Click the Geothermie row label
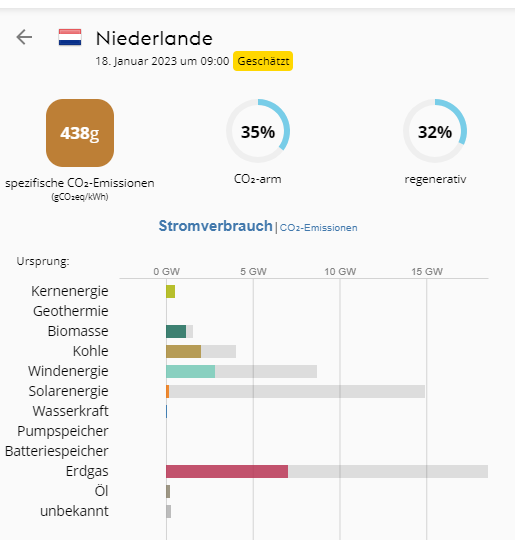 (x=71, y=311)
